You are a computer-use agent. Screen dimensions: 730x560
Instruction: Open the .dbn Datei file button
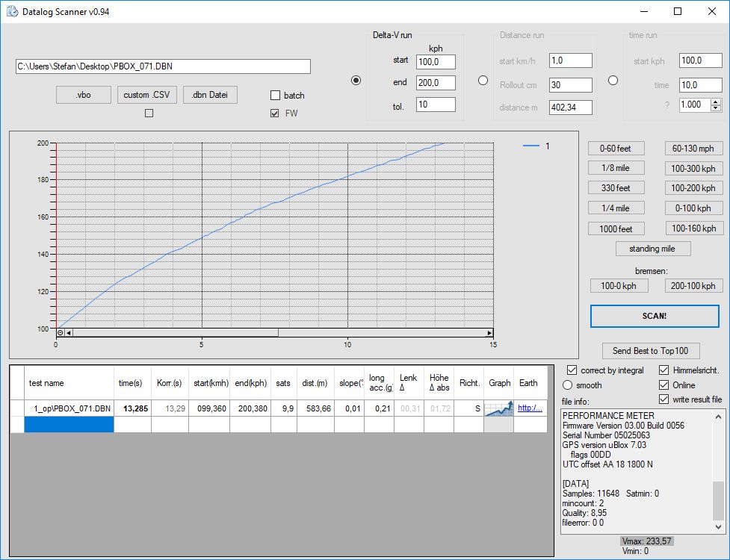(x=210, y=95)
